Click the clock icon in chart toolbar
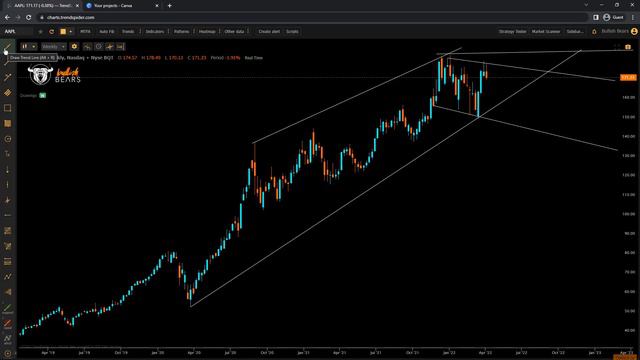The width and height of the screenshot is (640, 360). [98, 47]
